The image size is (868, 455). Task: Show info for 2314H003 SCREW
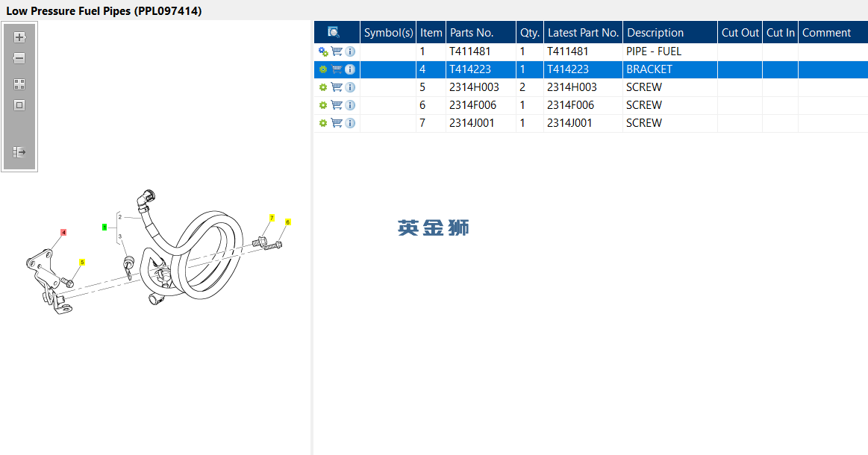coord(350,87)
